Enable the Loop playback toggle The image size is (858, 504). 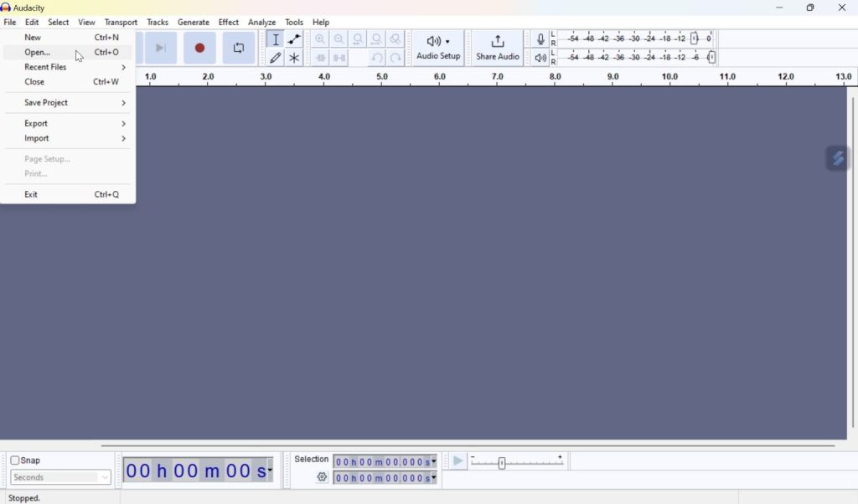(x=239, y=48)
